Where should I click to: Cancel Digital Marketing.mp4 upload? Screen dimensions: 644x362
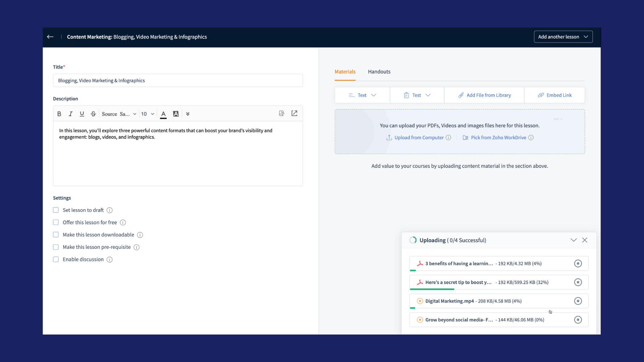tap(578, 301)
